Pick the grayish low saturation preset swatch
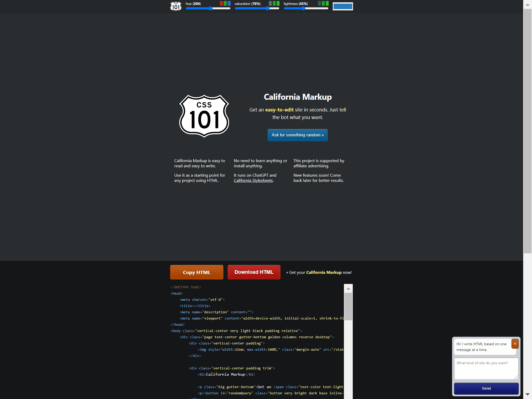This screenshot has width=532, height=399. pos(270,3)
